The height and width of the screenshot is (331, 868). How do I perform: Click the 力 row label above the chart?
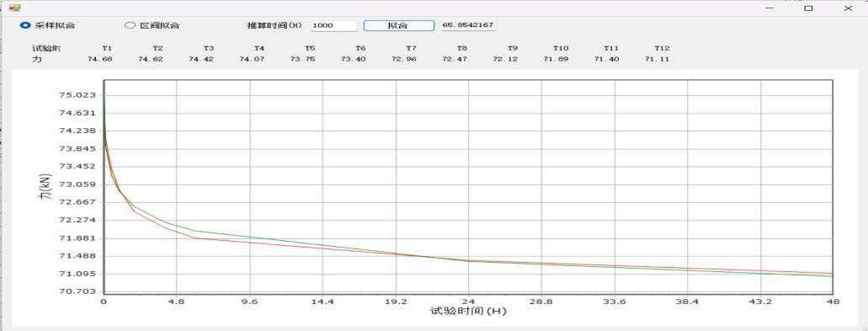click(x=36, y=59)
